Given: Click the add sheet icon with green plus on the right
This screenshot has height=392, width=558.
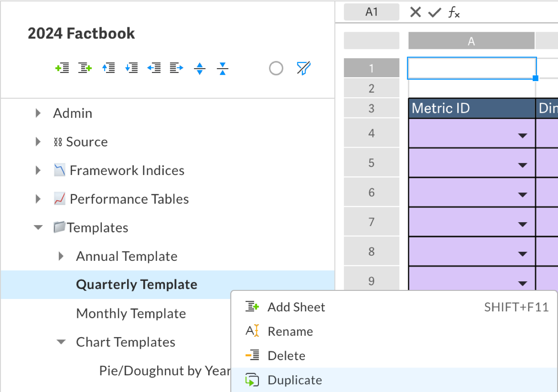Looking at the screenshot, I should click(85, 68).
